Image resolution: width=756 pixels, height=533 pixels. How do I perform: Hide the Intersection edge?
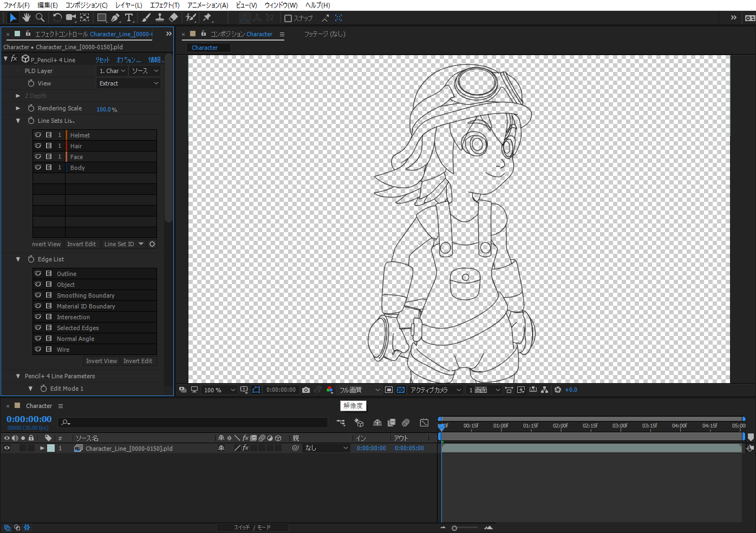click(x=38, y=317)
